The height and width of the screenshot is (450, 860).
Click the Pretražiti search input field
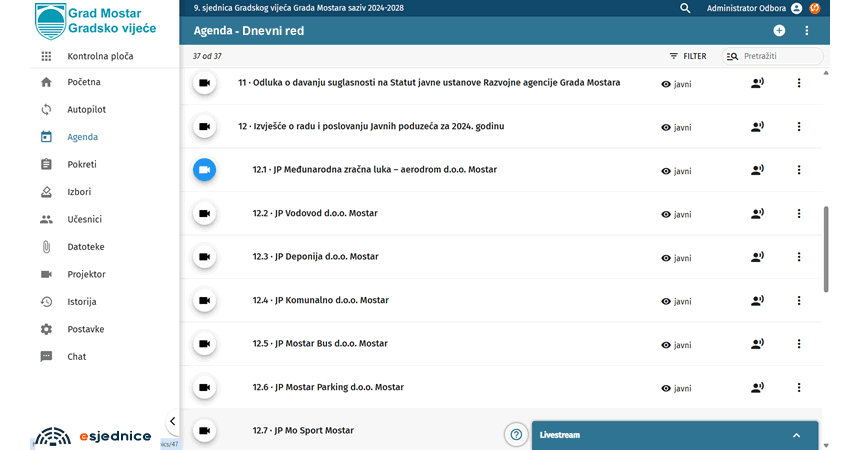tap(776, 56)
